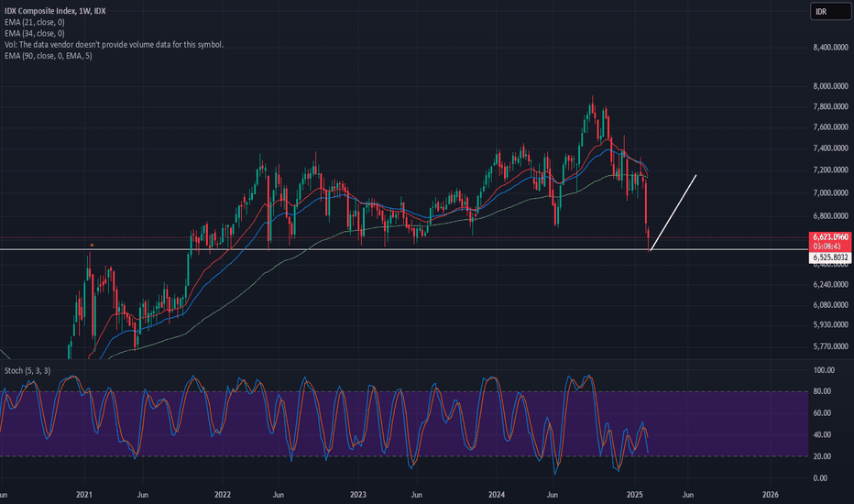Select the white upward projection trend line
Screen dimensions: 854x504
pos(673,213)
